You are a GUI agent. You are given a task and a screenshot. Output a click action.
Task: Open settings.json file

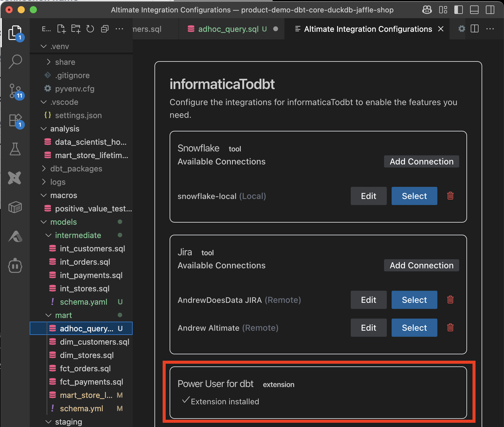[81, 115]
